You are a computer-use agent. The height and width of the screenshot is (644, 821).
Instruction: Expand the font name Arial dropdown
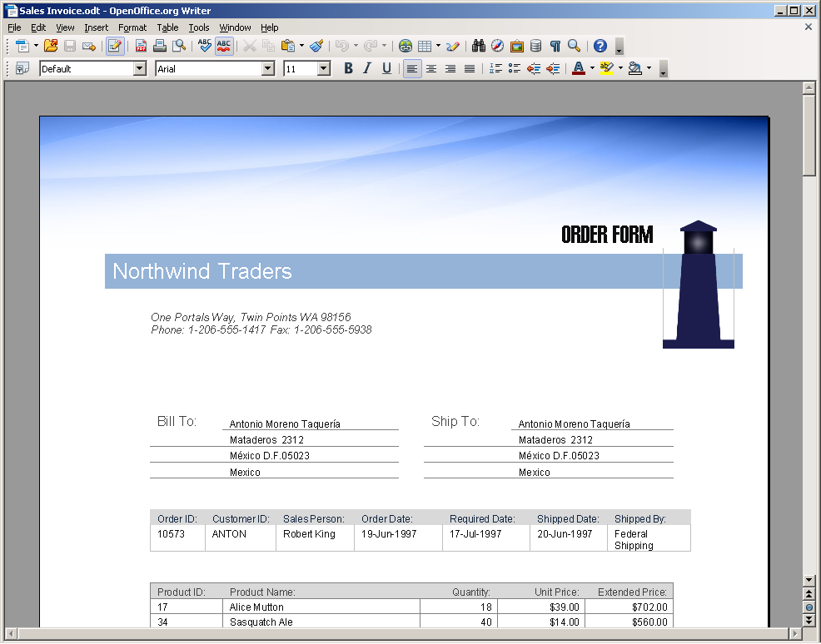(268, 69)
